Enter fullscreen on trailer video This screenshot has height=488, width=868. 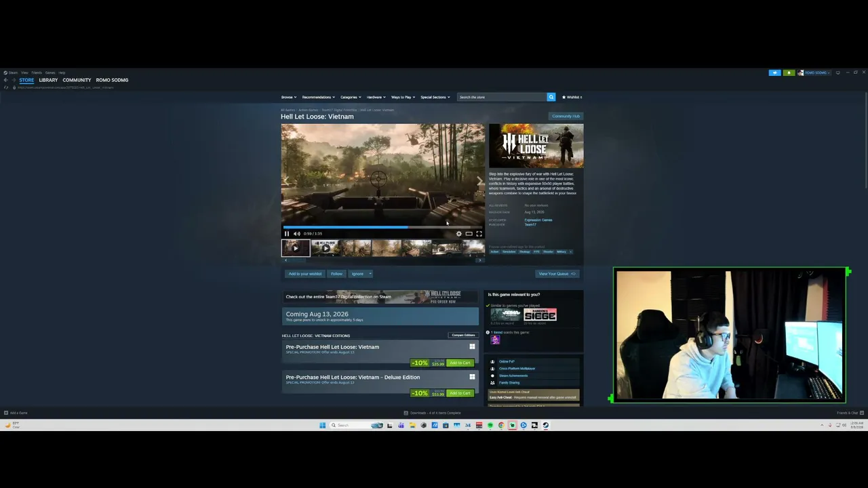tap(479, 234)
